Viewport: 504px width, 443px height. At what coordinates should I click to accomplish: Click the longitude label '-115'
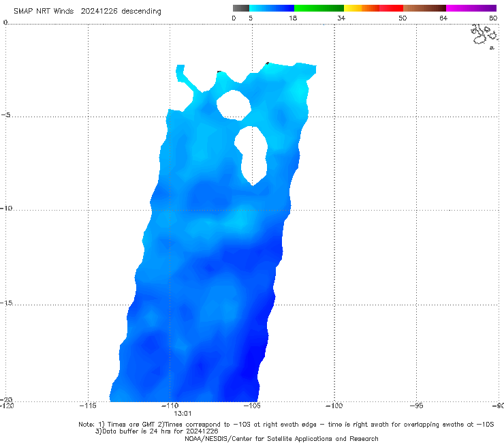pyautogui.click(x=88, y=406)
